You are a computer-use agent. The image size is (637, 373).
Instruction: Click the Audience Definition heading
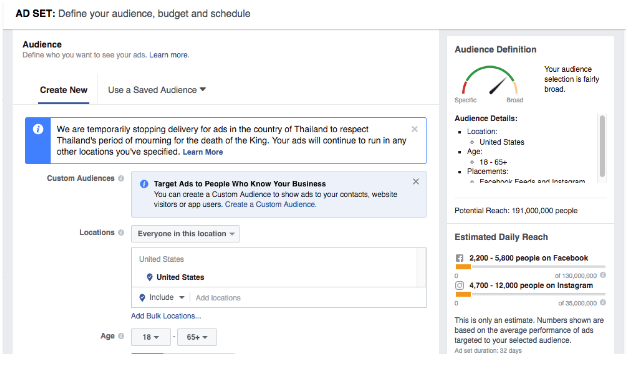pyautogui.click(x=495, y=50)
